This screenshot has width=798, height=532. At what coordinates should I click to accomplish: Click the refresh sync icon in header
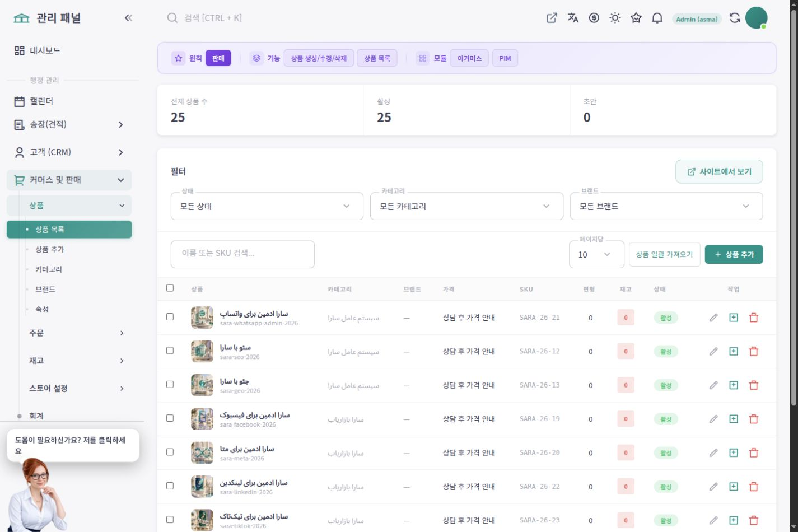click(x=735, y=18)
